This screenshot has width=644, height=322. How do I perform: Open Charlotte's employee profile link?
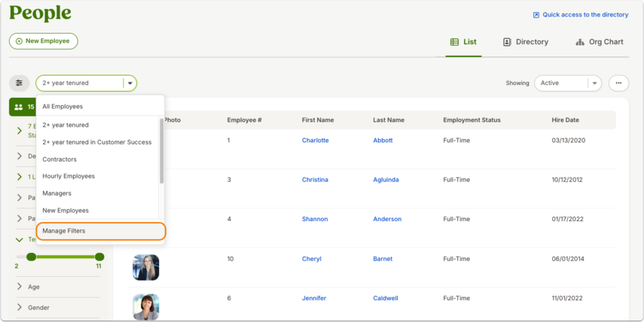coord(315,140)
